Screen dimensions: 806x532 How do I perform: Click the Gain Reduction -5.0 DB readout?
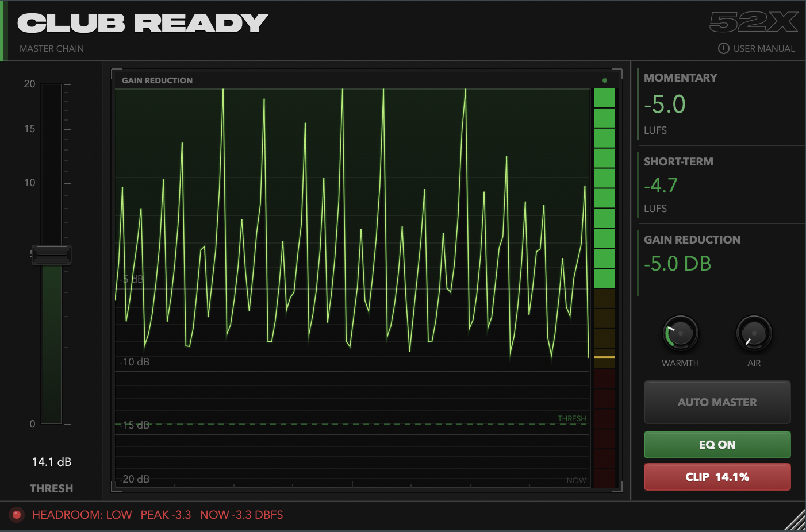[x=678, y=264]
